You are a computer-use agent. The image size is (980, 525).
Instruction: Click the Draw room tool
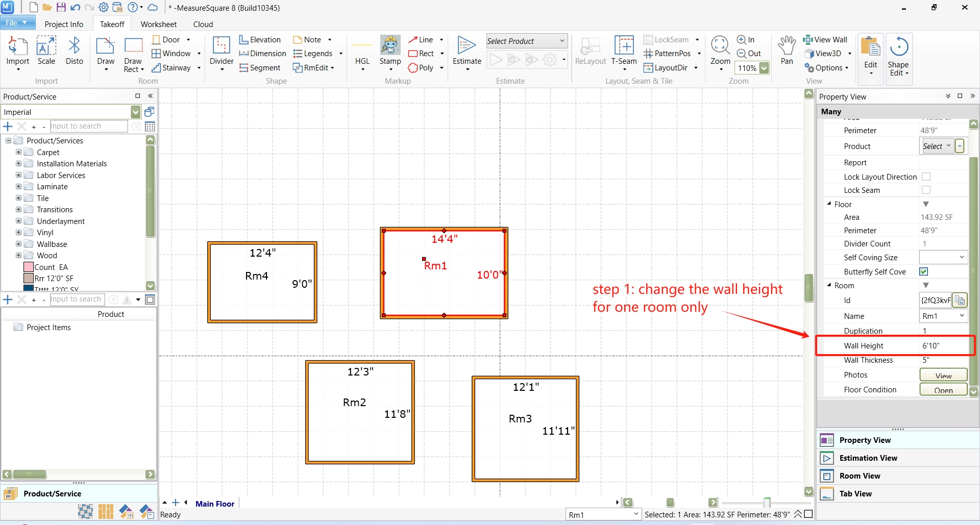tap(106, 53)
